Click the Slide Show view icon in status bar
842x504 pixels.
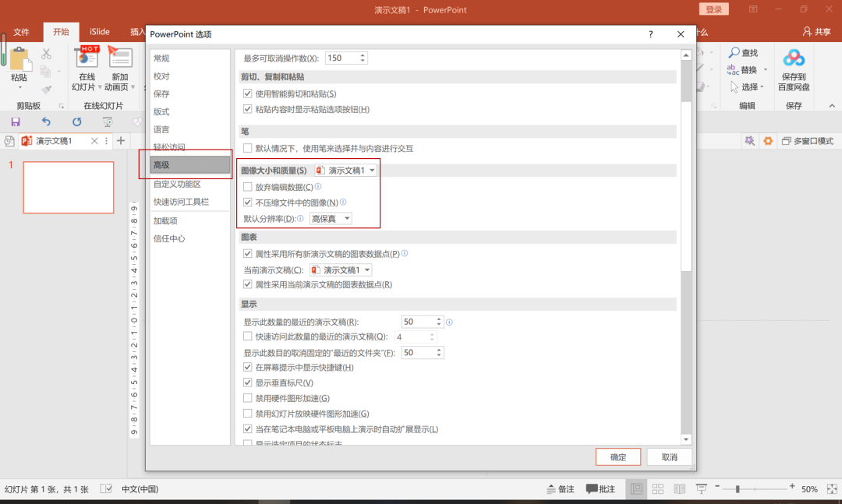pos(702,489)
